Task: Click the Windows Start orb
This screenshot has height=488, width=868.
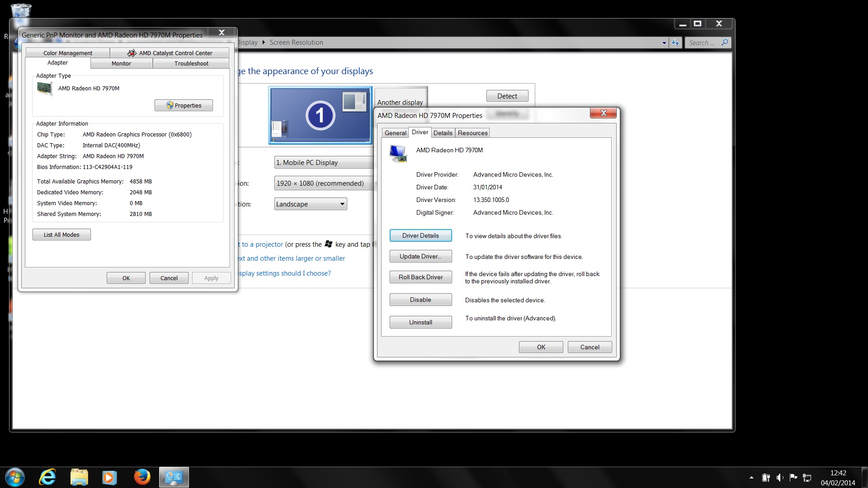Action: coord(14,477)
